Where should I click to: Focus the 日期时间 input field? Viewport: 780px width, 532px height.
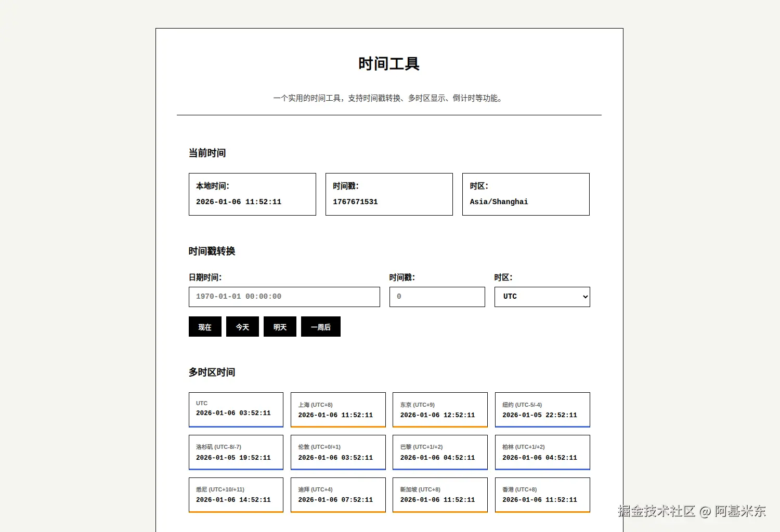pos(284,297)
